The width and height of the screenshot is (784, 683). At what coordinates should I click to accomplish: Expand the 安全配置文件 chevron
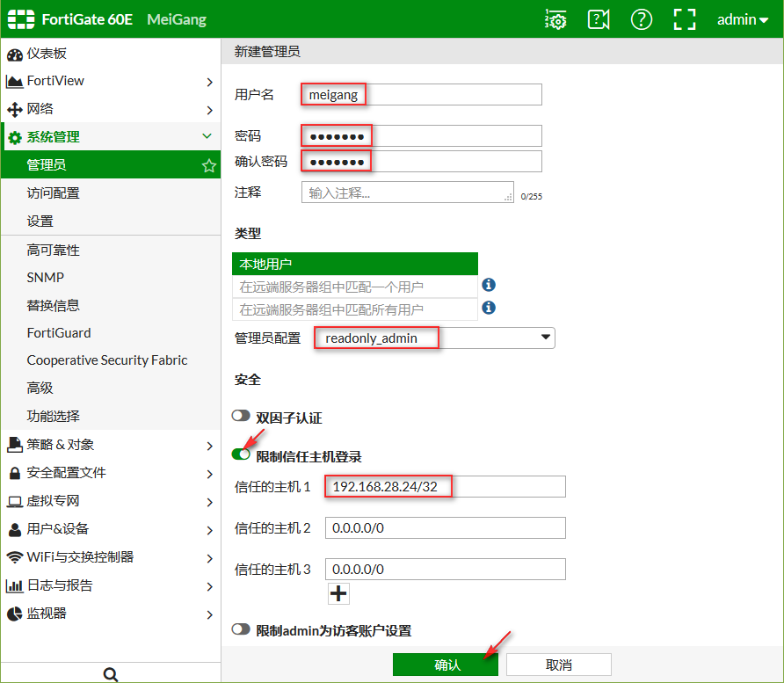pyautogui.click(x=210, y=474)
